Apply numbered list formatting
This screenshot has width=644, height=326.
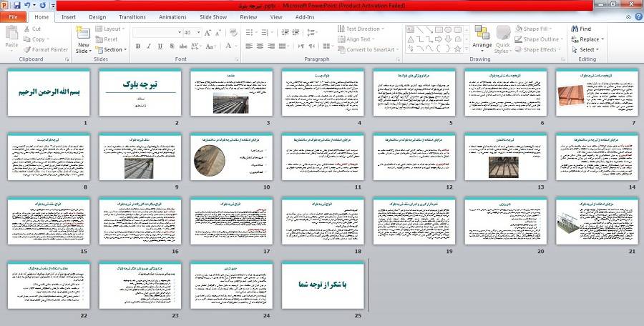point(266,32)
